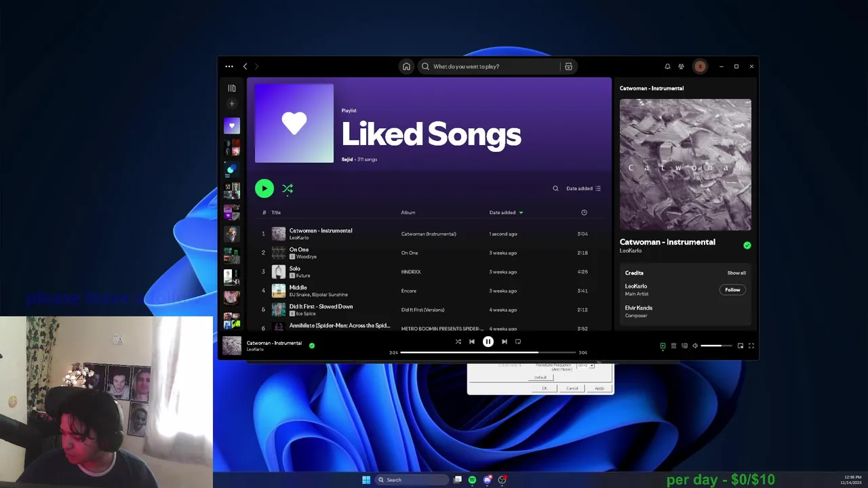
Task: Sort by Title column header
Action: tap(276, 213)
